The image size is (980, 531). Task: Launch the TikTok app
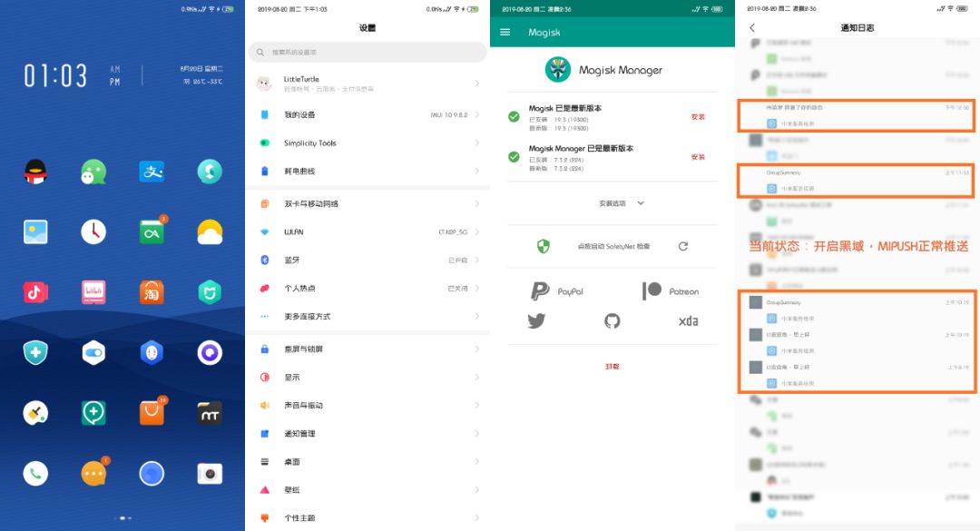(35, 292)
